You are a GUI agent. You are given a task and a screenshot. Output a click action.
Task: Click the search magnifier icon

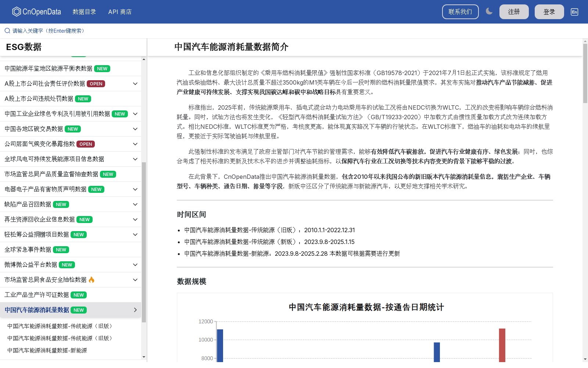pos(7,31)
